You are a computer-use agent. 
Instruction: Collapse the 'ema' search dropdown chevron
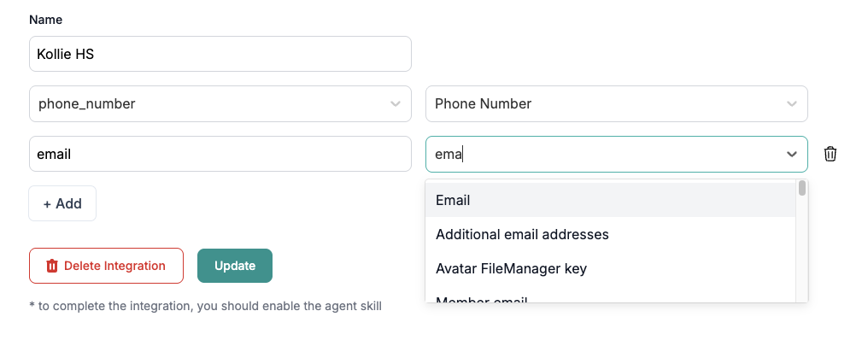click(x=791, y=154)
